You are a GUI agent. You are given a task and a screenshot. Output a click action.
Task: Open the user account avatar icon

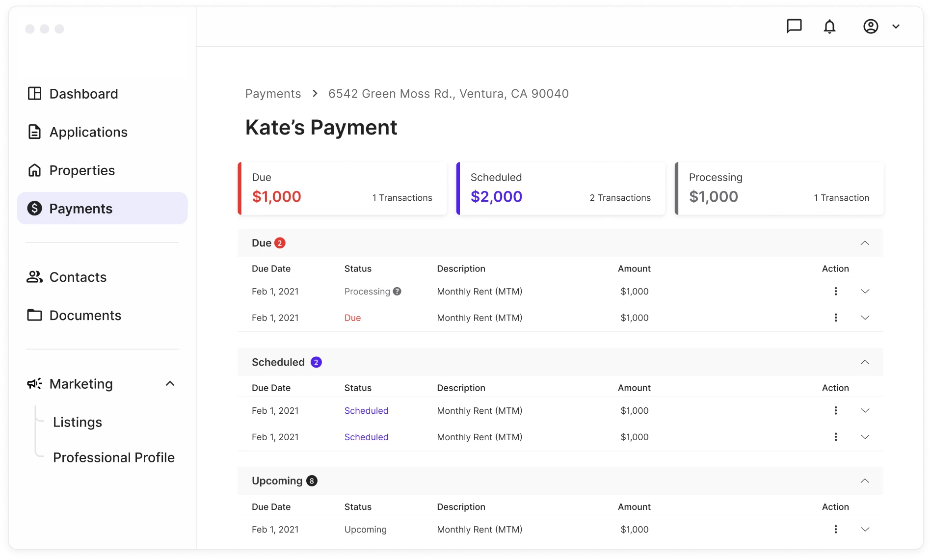[x=871, y=27]
